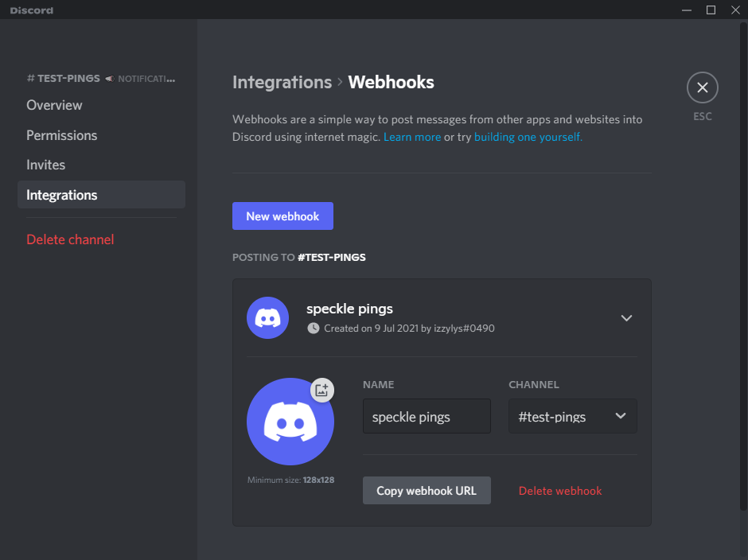
Task: Copy the webhook URL
Action: coord(427,490)
